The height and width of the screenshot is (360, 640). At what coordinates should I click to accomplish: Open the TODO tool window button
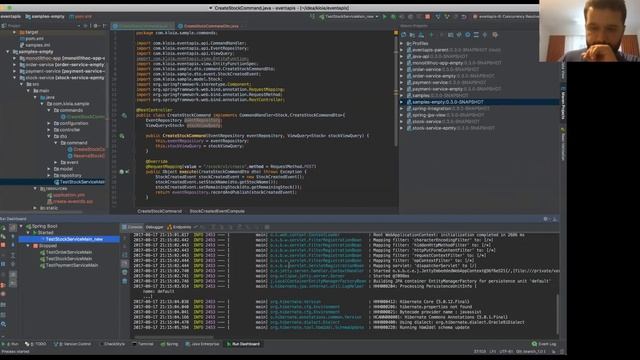point(36,344)
